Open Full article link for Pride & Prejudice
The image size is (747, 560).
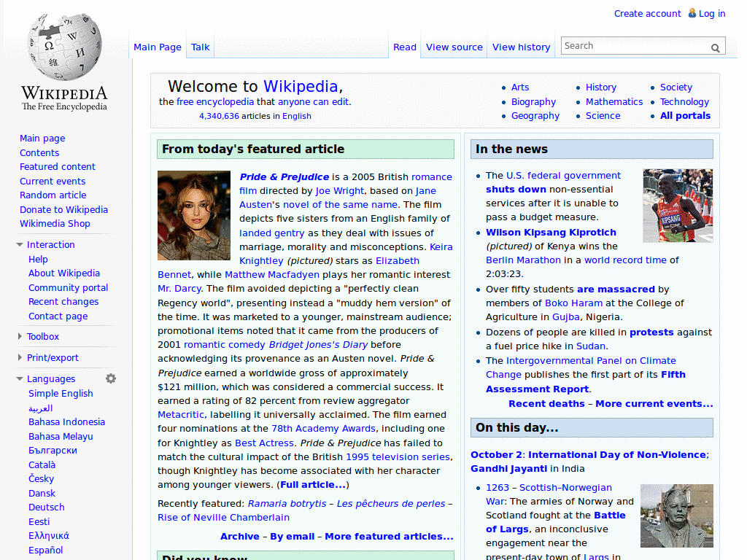pos(313,485)
